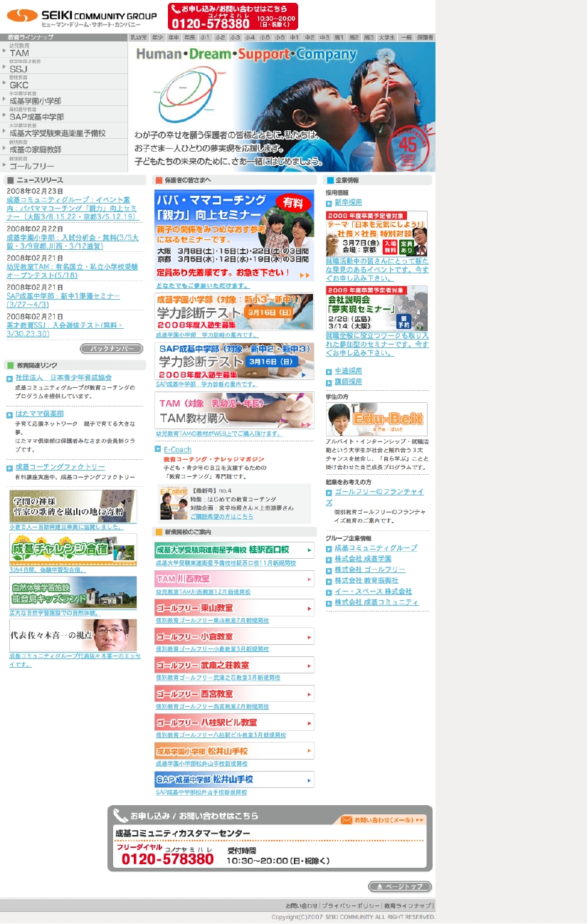587x924 pixels.
Task: Open TAM in the education lineup menu
Action: [x=64, y=50]
